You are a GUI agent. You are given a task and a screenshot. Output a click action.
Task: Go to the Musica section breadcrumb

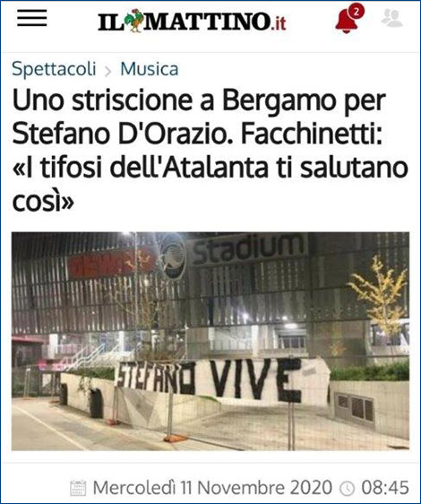(x=150, y=69)
